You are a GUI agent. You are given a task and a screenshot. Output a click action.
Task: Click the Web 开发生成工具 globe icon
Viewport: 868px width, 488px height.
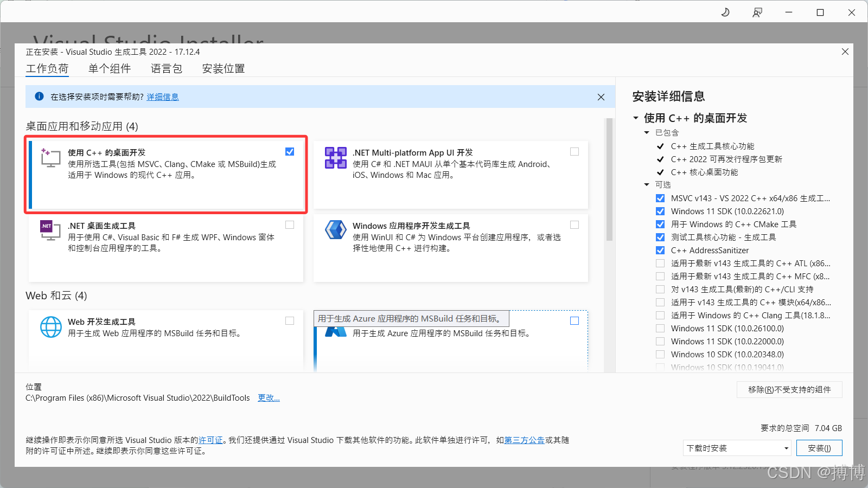tap(51, 327)
